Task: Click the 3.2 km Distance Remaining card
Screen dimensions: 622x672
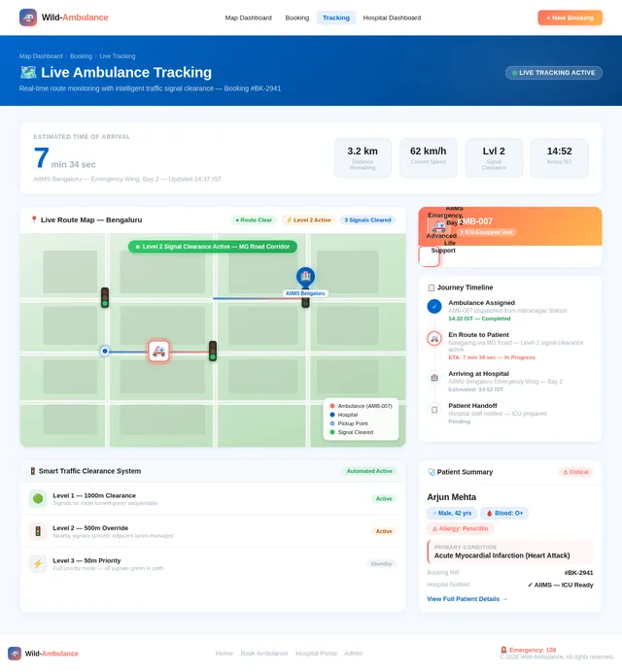Action: [363, 157]
